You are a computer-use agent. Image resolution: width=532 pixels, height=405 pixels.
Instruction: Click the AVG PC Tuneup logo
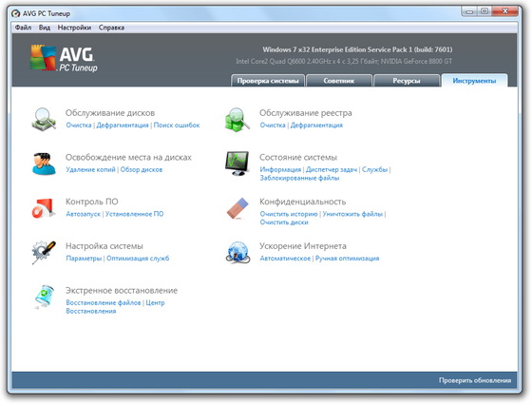(65, 58)
